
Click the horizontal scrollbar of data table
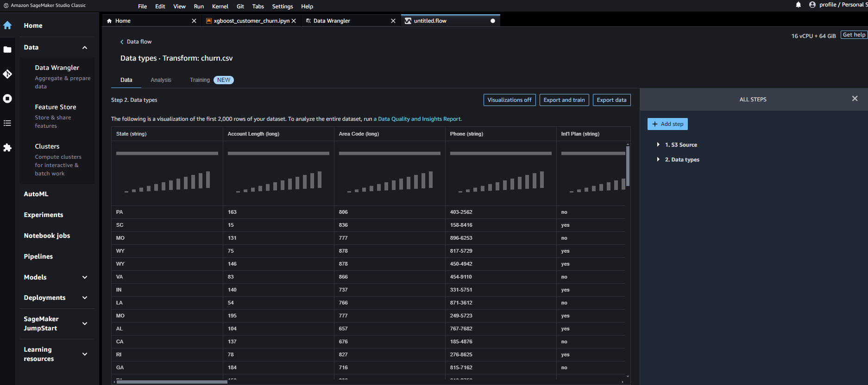(x=172, y=382)
